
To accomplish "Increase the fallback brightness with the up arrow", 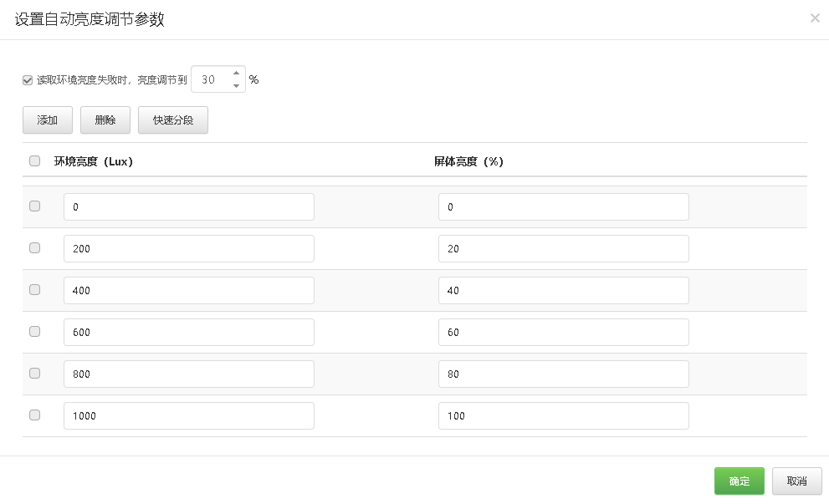I will click(x=236, y=73).
